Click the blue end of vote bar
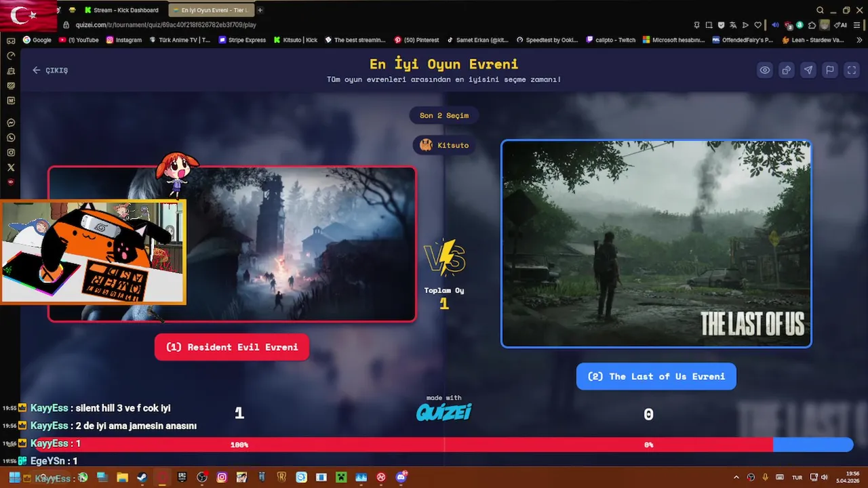 click(x=813, y=445)
